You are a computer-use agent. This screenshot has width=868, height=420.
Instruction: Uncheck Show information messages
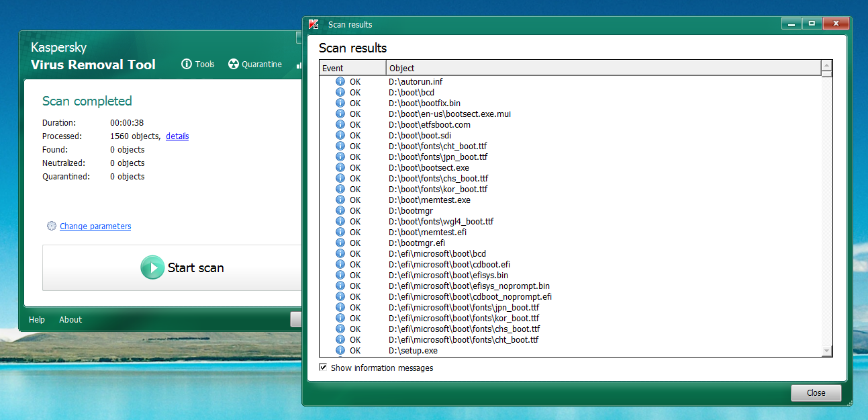tap(323, 368)
